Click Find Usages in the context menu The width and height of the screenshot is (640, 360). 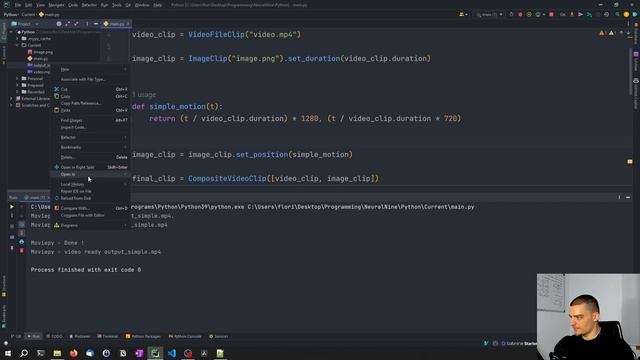click(90, 120)
